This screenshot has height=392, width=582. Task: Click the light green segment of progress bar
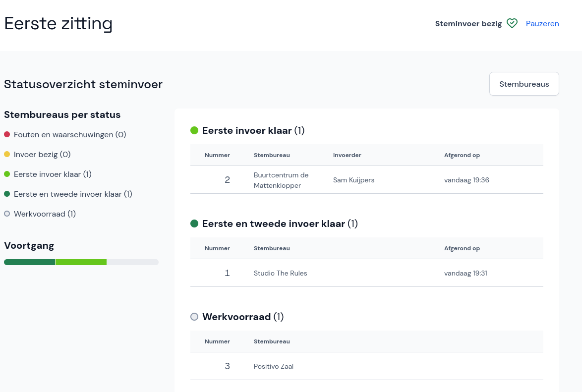click(81, 262)
